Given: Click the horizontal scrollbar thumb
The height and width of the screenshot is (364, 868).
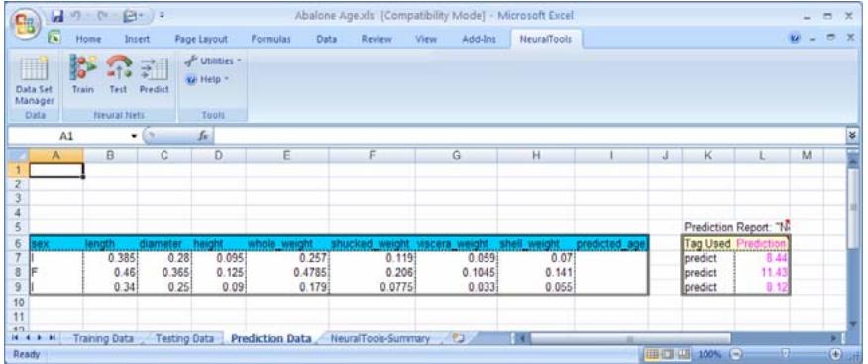Looking at the screenshot, I should click(630, 338).
